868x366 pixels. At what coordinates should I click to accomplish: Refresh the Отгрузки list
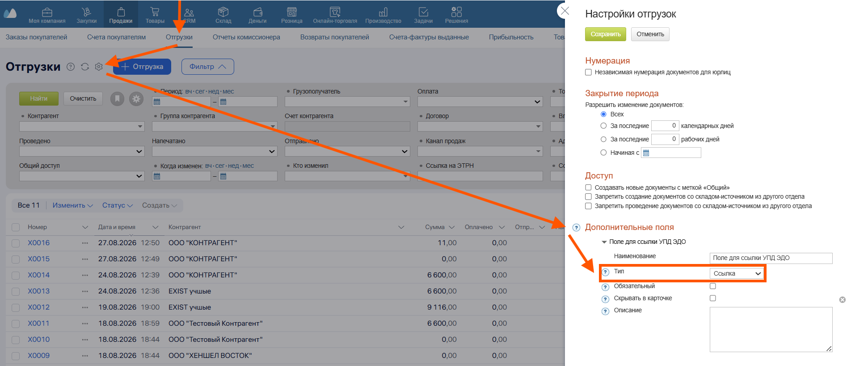(85, 67)
